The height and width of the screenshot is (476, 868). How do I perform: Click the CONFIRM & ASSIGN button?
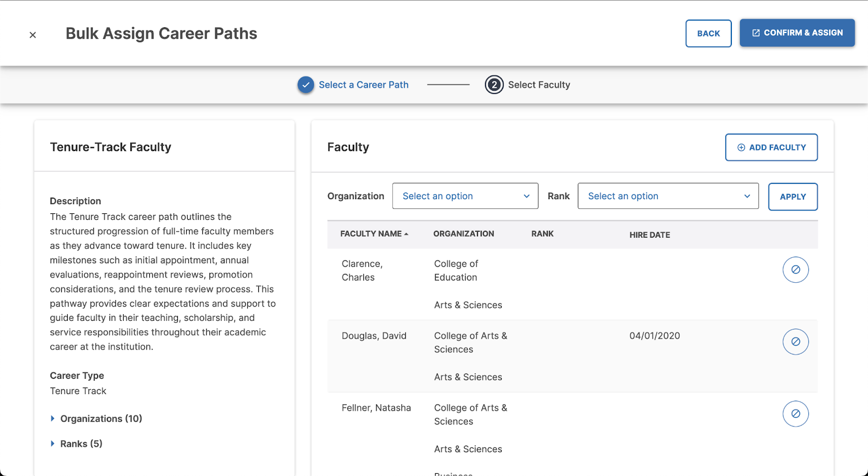[797, 33]
